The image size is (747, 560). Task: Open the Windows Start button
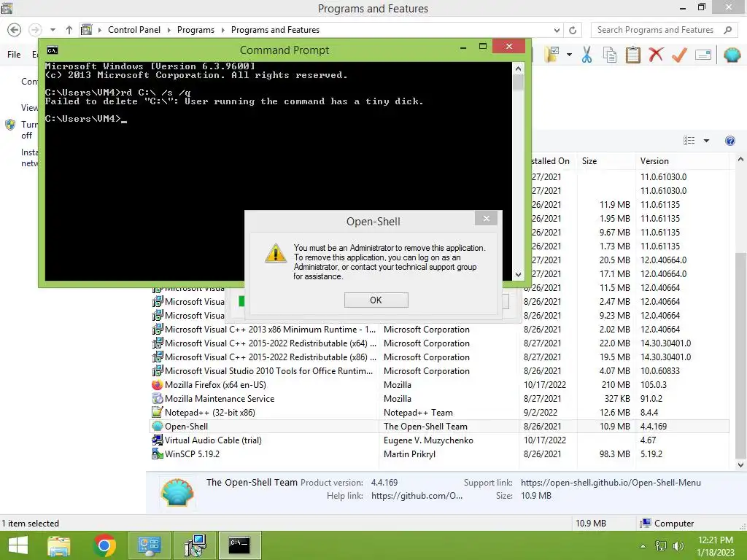pos(18,545)
